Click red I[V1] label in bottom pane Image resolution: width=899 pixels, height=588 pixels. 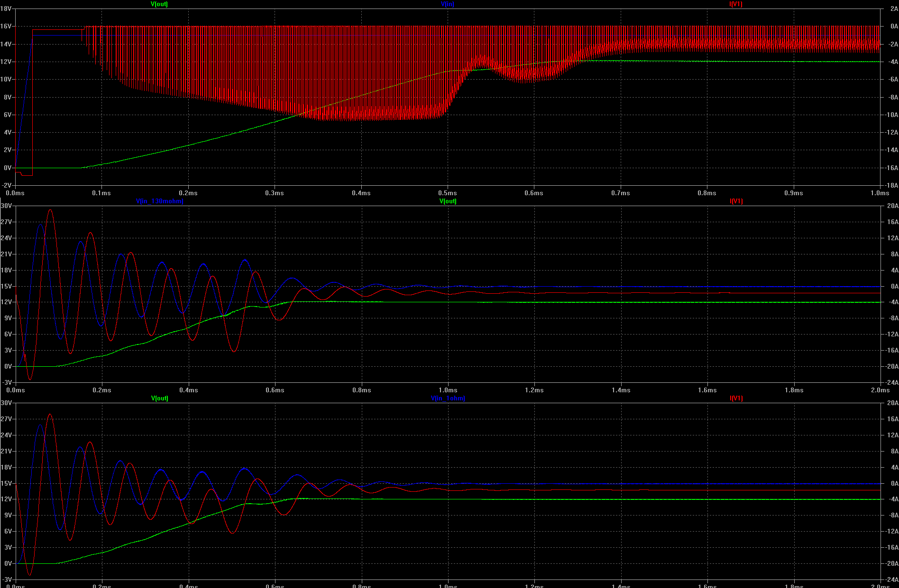coord(736,398)
